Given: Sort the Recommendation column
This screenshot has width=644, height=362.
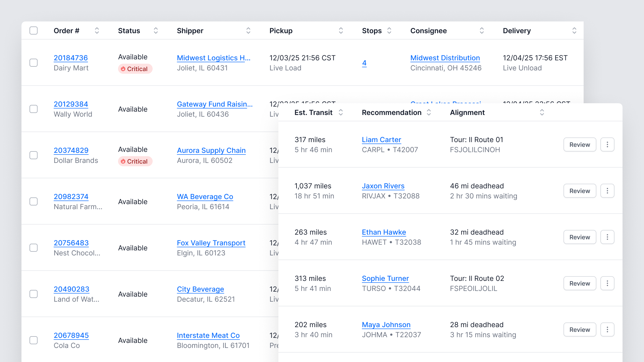Looking at the screenshot, I should coord(429,112).
